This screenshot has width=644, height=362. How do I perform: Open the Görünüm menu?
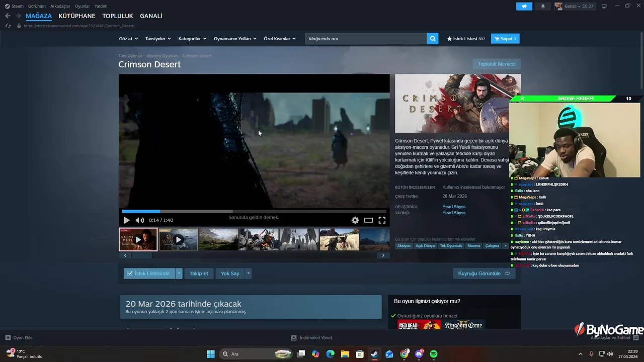click(x=37, y=6)
